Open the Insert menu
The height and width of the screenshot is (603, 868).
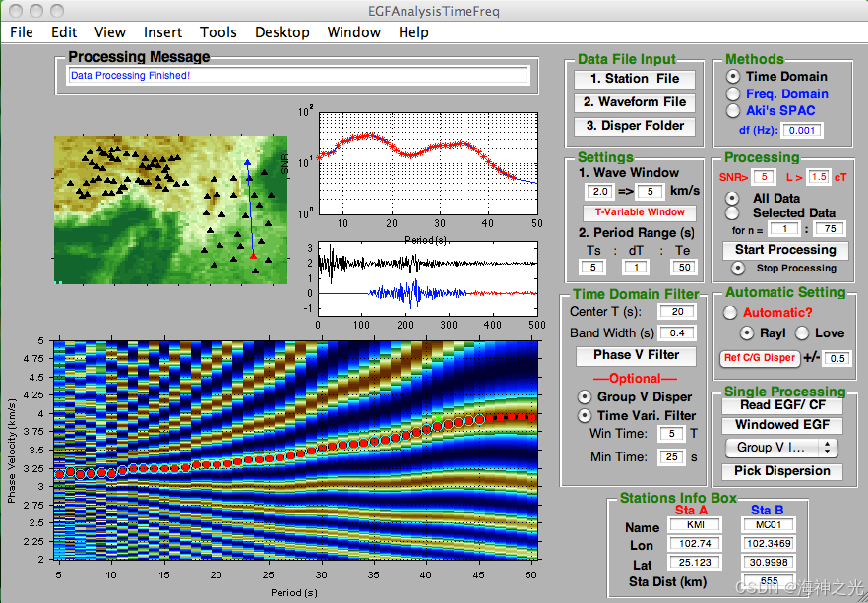(162, 32)
